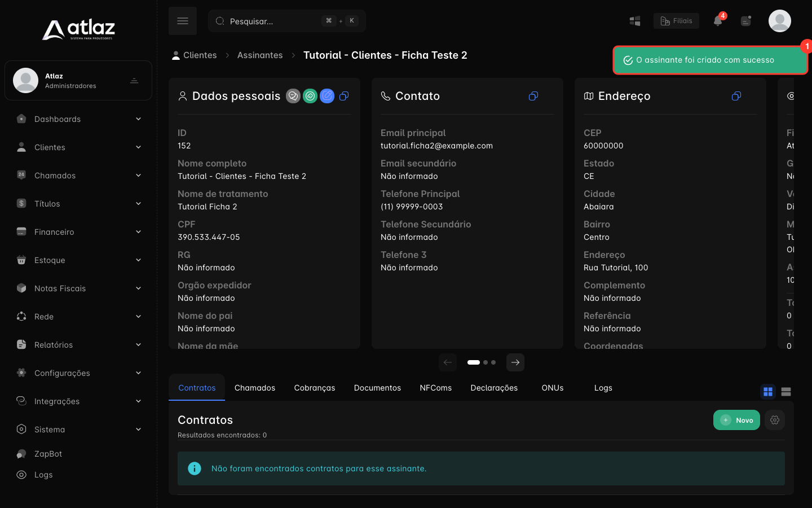
Task: Expand the Integrações sidebar menu
Action: [79, 401]
